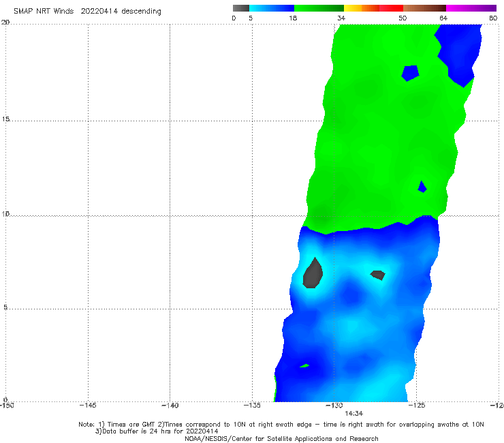Click the latitude axis label "5"

(x=5, y=307)
